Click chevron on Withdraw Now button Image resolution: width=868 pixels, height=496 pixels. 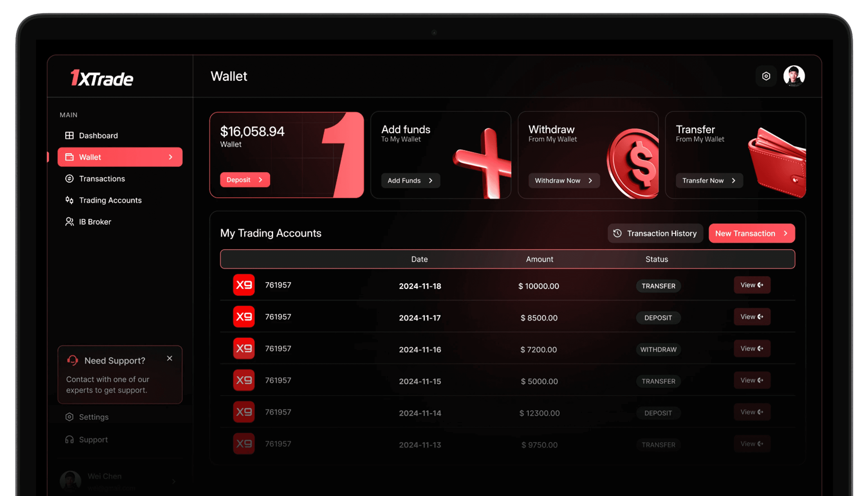(590, 181)
